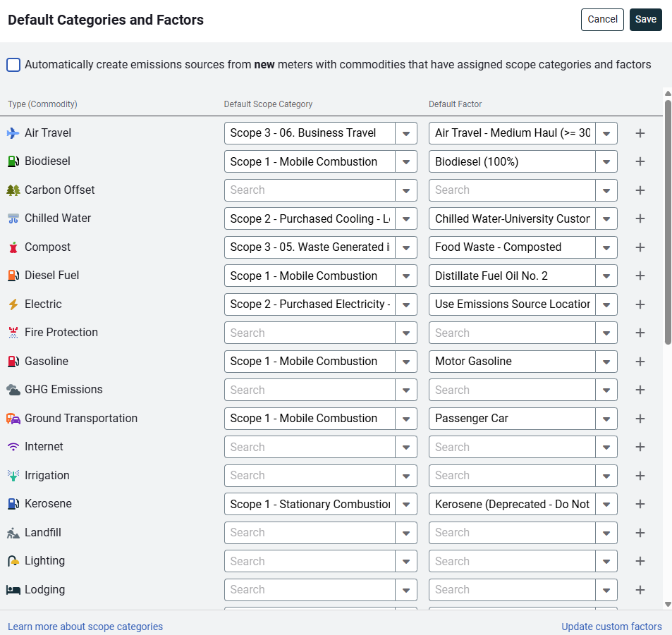Click the scrollbar down arrow

pyautogui.click(x=668, y=604)
